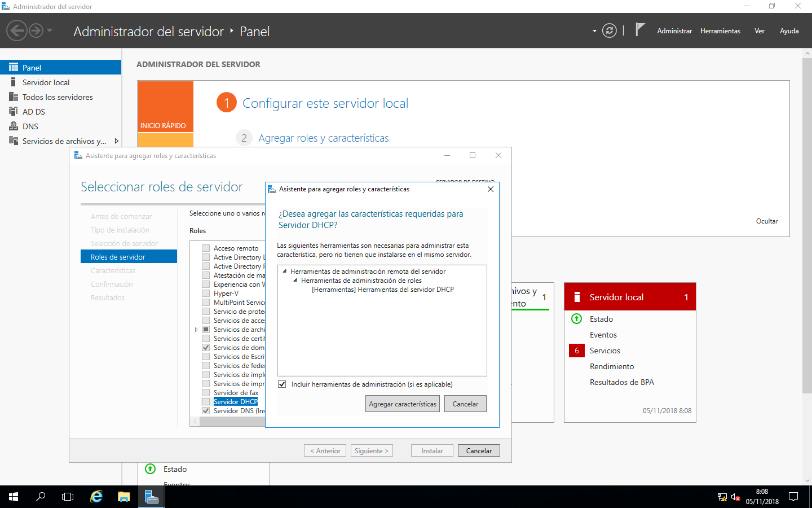
Task: Click the INICIO RÁPIDO orange tile
Action: pyautogui.click(x=166, y=107)
